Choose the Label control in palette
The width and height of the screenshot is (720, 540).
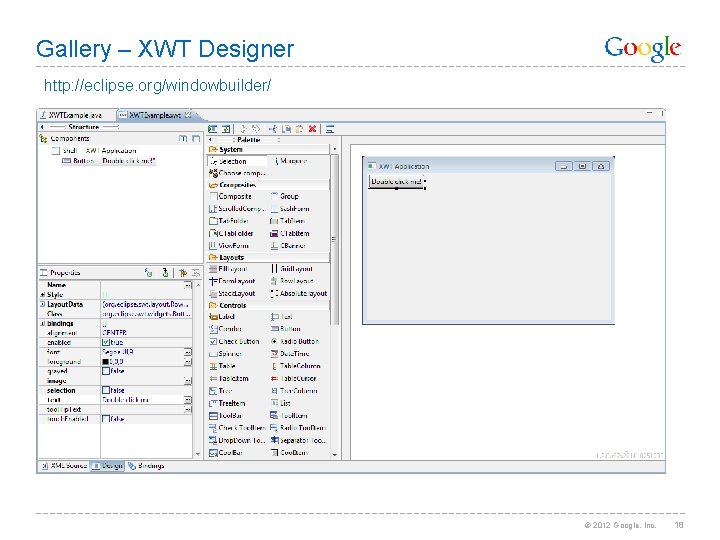[222, 316]
